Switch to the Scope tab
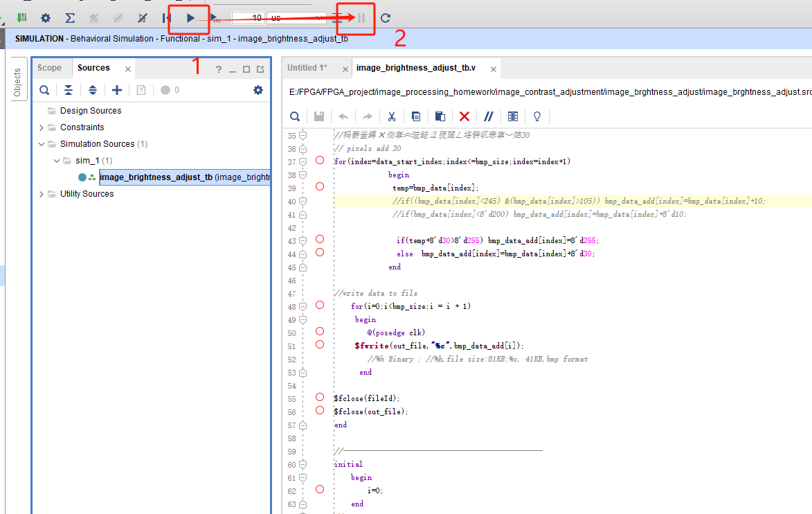The height and width of the screenshot is (514, 812). (x=49, y=68)
